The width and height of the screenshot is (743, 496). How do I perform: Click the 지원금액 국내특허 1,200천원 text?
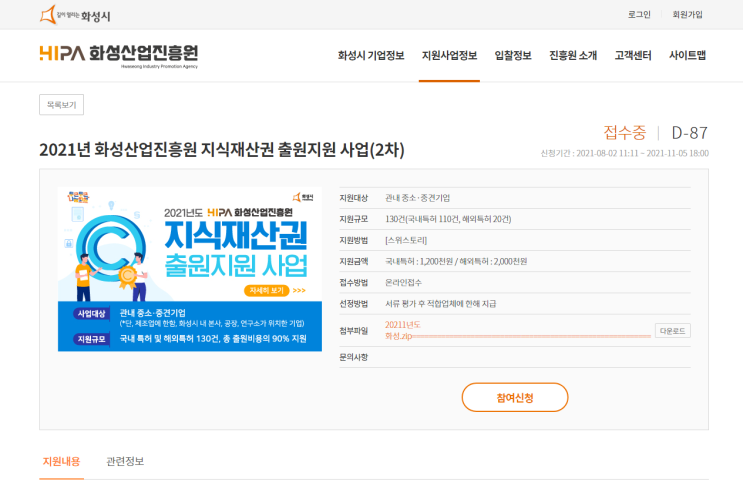click(456, 262)
